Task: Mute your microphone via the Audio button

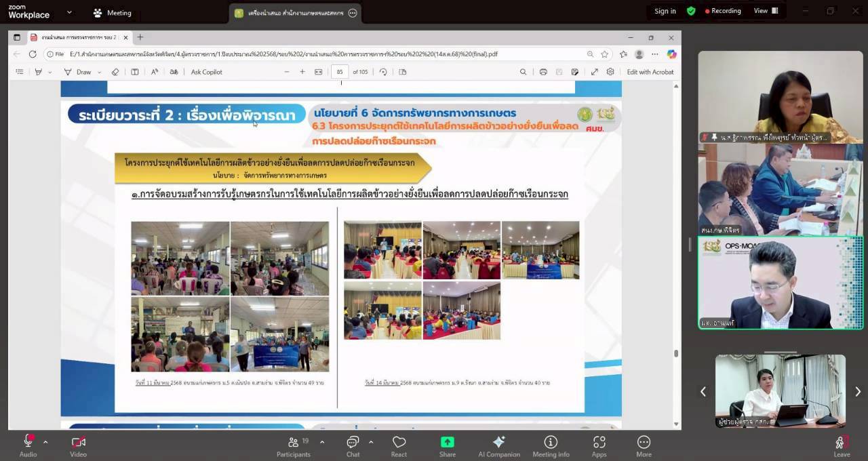Action: tap(28, 445)
